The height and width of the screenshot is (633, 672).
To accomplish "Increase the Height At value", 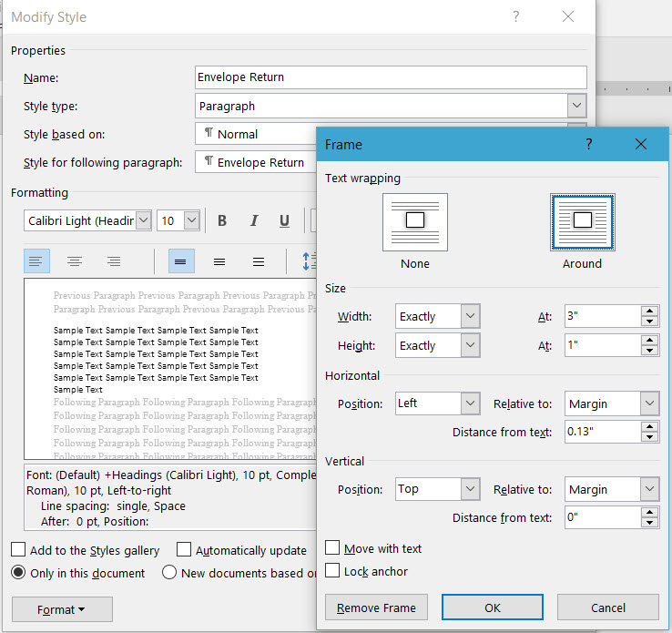I will [x=650, y=341].
